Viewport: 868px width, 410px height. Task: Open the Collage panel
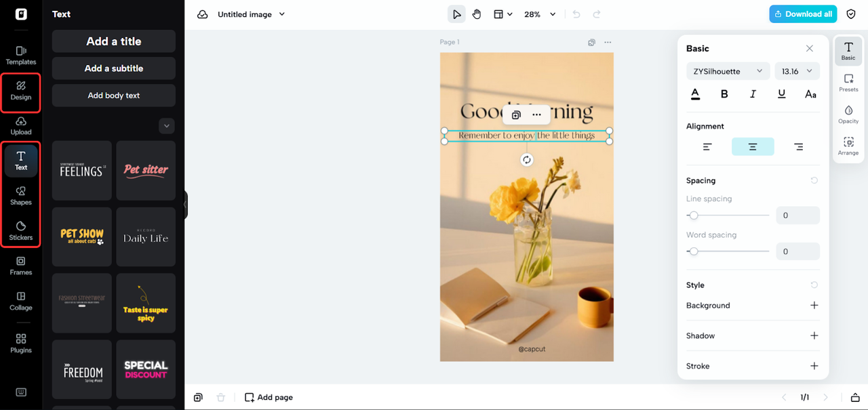[x=20, y=302]
